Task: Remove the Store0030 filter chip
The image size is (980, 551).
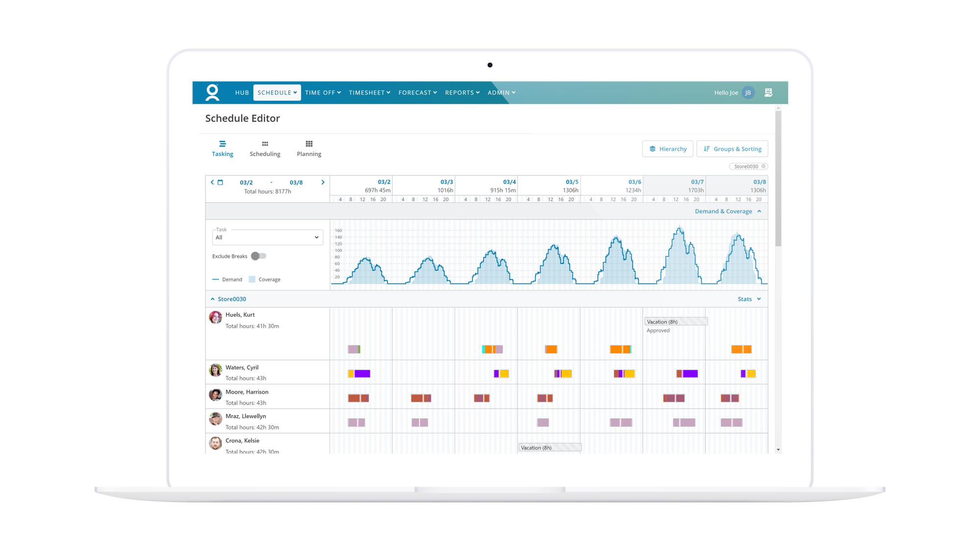Action: click(763, 166)
